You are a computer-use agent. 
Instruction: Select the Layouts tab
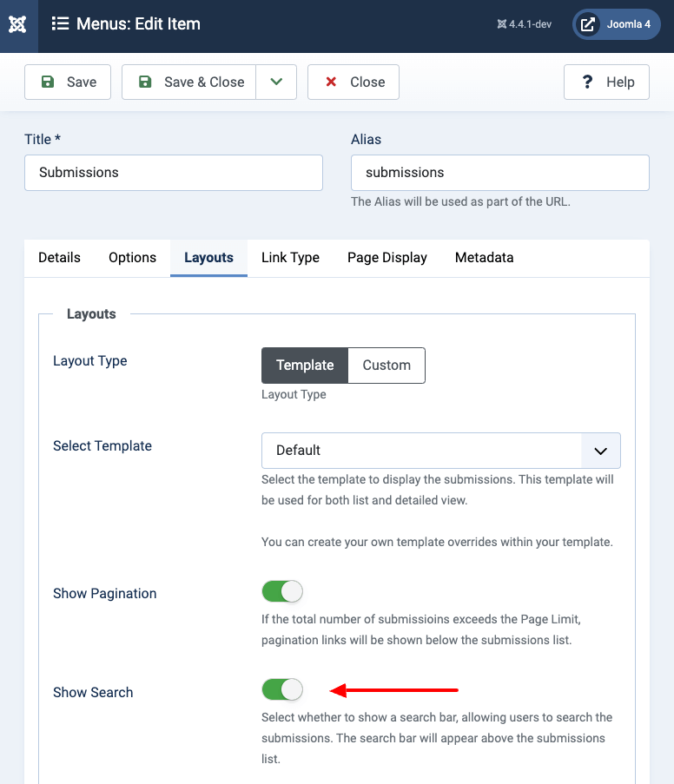[208, 258]
